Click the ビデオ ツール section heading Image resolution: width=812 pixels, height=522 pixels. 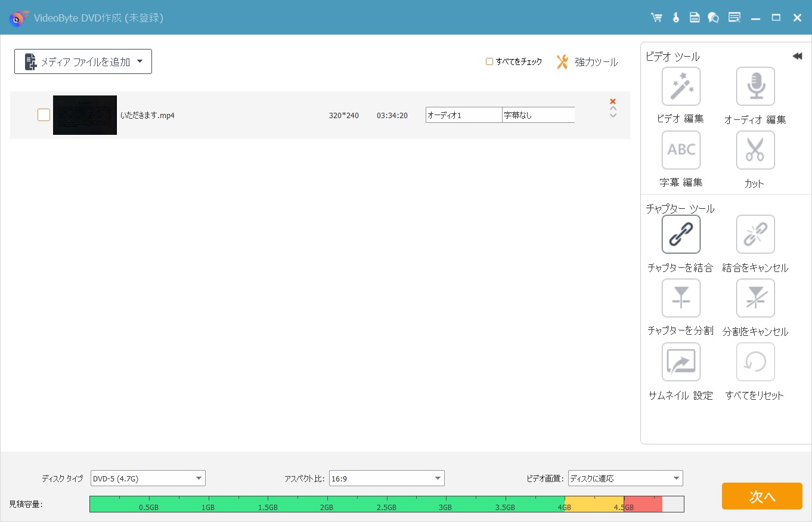pos(672,57)
